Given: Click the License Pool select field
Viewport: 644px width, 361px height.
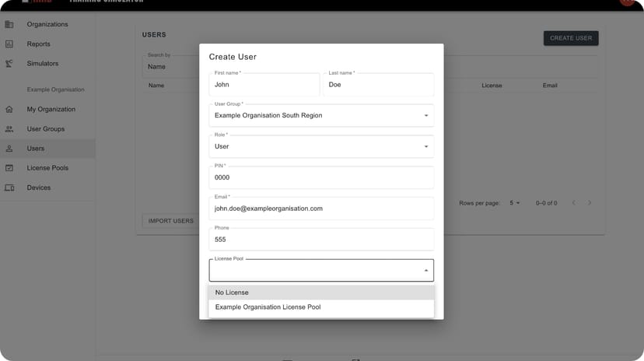Looking at the screenshot, I should 321,270.
